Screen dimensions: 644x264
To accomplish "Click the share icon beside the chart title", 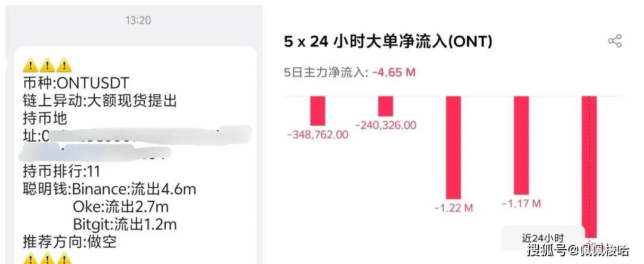I will 614,41.
